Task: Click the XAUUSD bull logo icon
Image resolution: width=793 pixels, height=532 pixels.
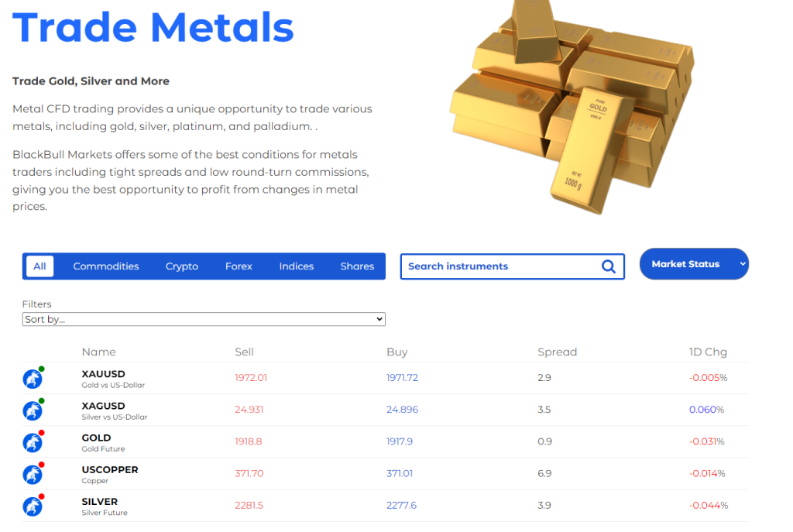Action: pyautogui.click(x=33, y=379)
